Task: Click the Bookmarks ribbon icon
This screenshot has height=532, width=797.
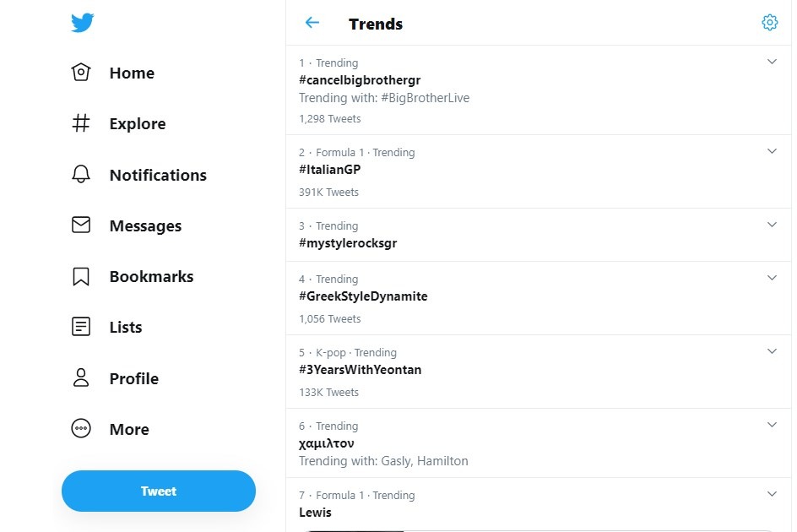Action: click(81, 276)
